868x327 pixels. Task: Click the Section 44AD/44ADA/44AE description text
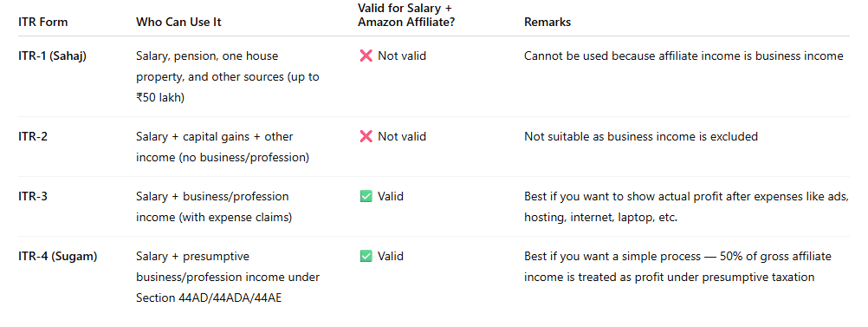[228, 277]
